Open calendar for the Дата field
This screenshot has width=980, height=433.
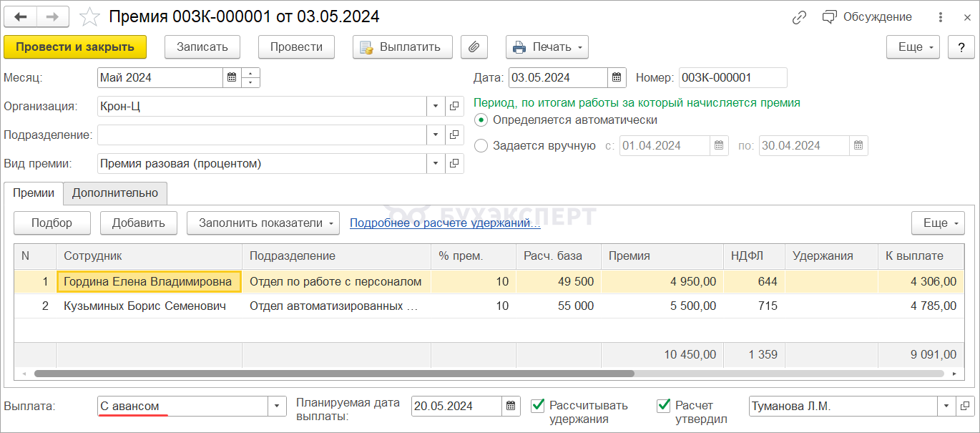pos(617,78)
